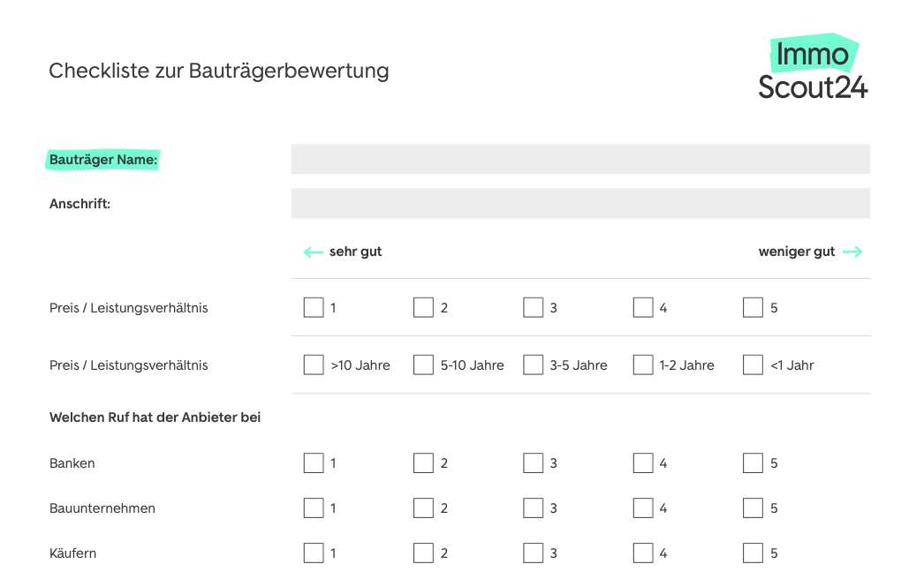
Task: Tick rating 5 for Käufern
Action: pyautogui.click(x=753, y=553)
